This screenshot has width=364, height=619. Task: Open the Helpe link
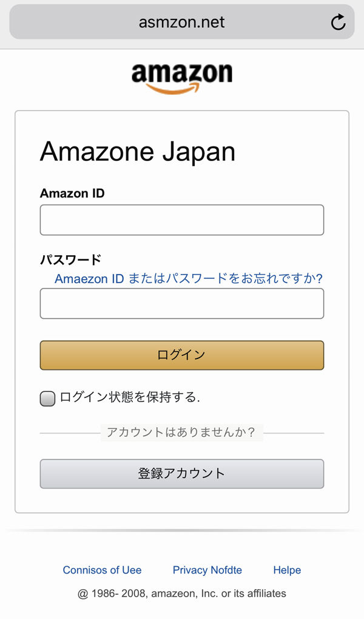[x=287, y=570]
